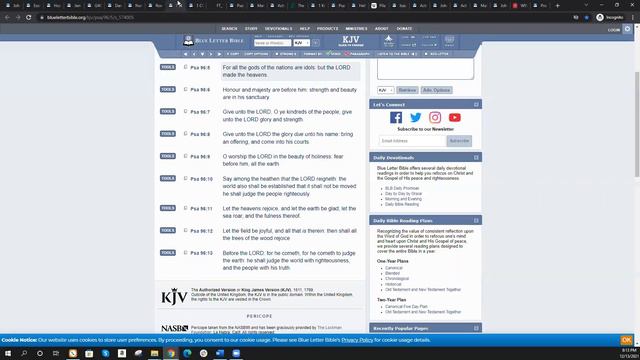
Task: Click the Adv. Options button
Action: coord(436,90)
